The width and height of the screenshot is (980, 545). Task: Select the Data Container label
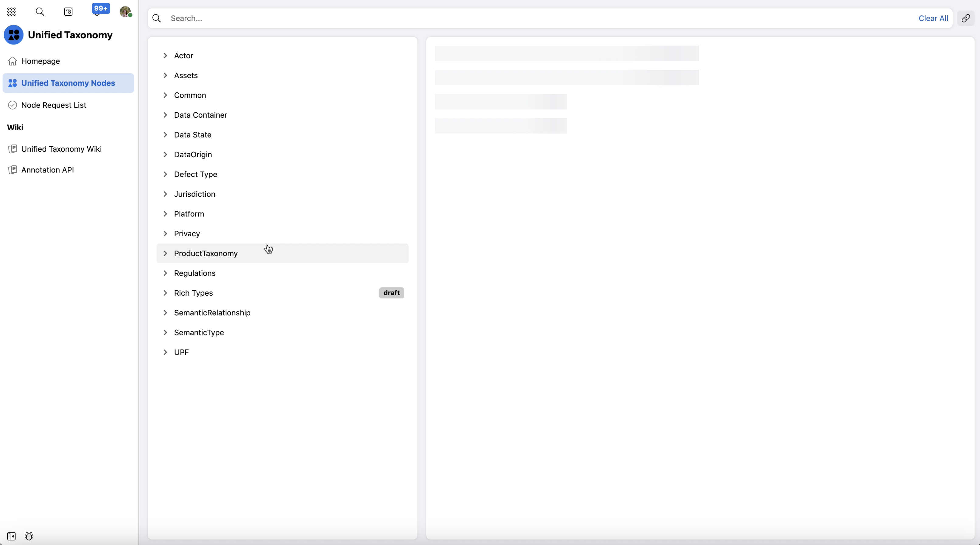pos(200,115)
